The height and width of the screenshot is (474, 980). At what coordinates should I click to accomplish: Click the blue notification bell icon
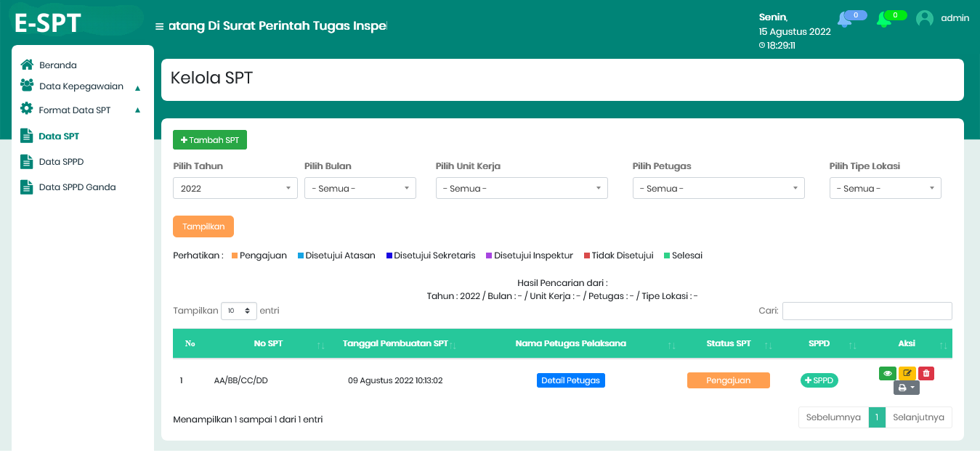[844, 20]
